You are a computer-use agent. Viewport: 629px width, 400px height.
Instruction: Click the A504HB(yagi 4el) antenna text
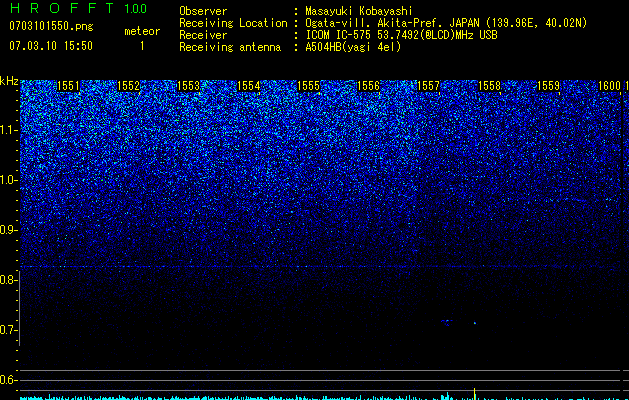[353, 47]
